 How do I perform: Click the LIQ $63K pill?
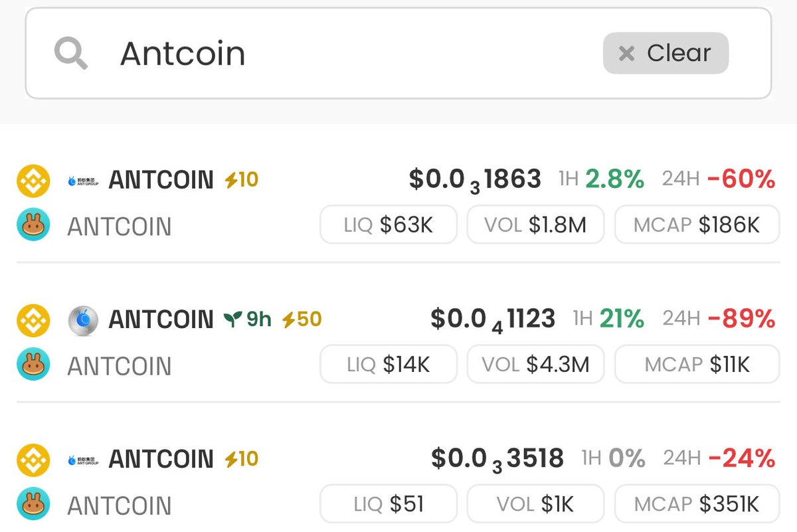pyautogui.click(x=389, y=225)
